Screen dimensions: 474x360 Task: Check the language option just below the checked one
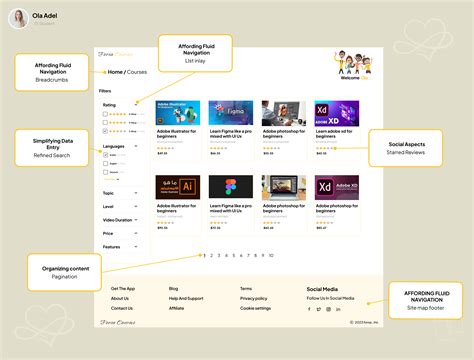coord(105,164)
